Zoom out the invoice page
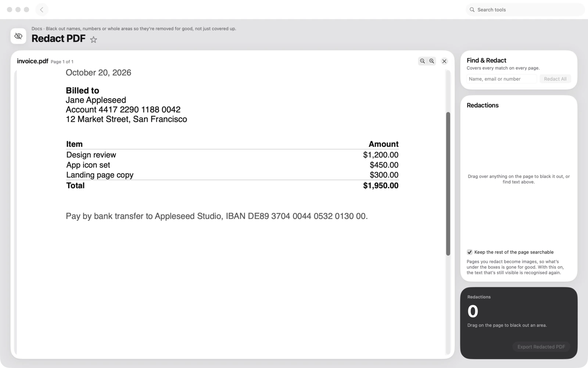Viewport: 588px width, 368px height. click(x=422, y=61)
